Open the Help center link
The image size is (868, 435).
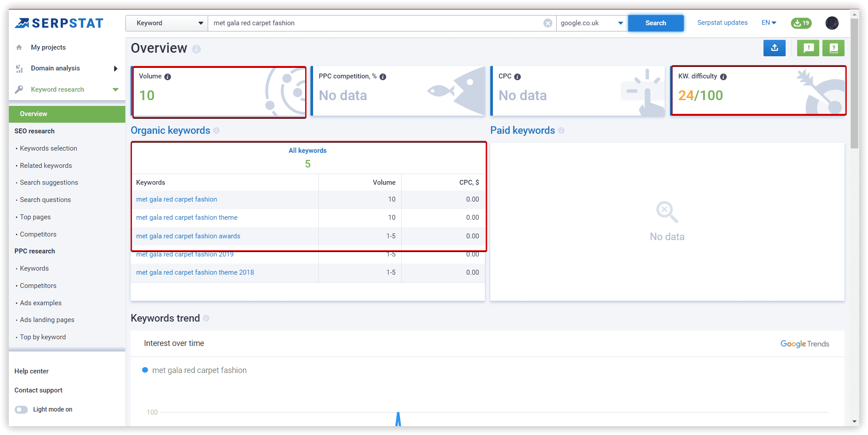point(31,371)
